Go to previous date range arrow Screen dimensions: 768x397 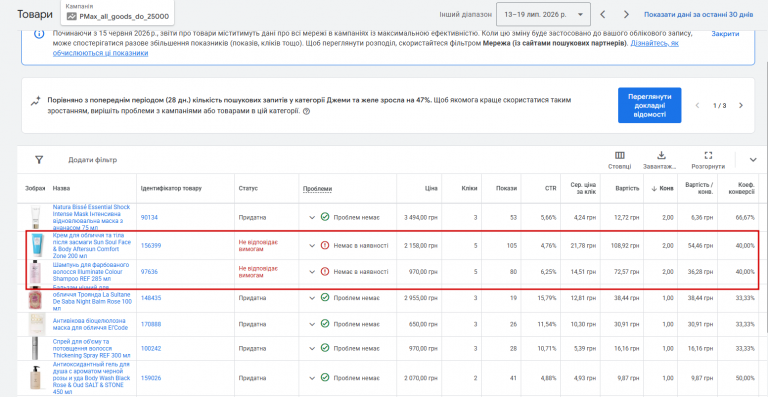coord(603,15)
